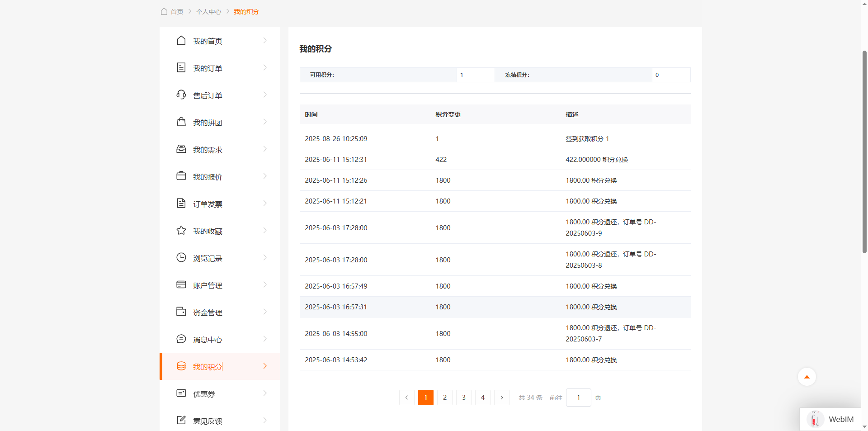Expand the 账户管理 chevron arrow

coord(265,285)
